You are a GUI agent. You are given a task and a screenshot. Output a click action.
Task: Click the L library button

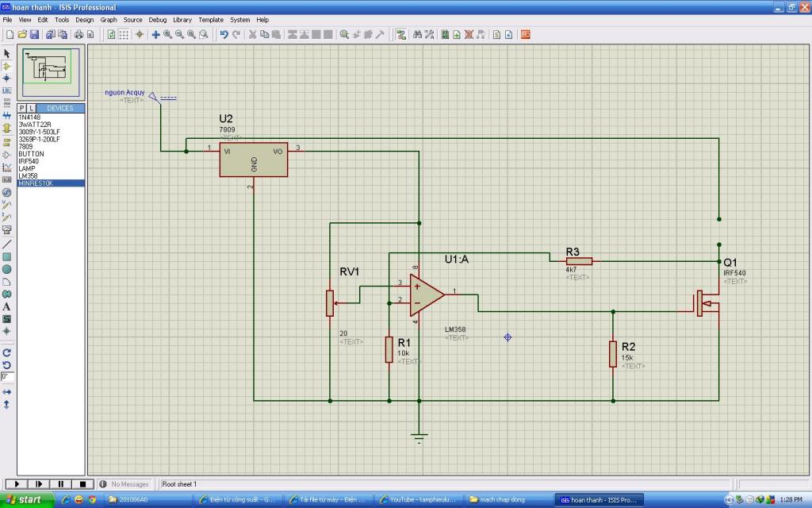(31, 108)
